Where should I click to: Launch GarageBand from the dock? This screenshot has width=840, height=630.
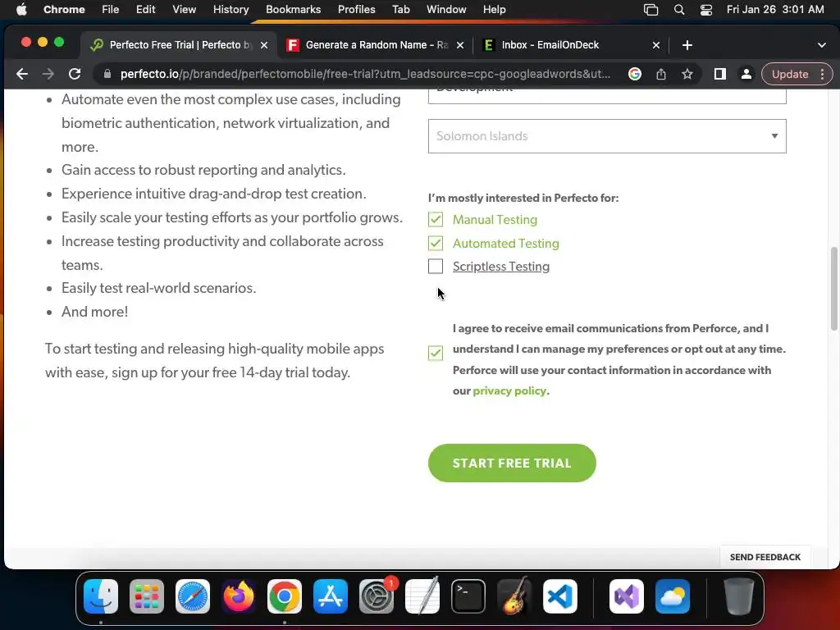pos(514,596)
